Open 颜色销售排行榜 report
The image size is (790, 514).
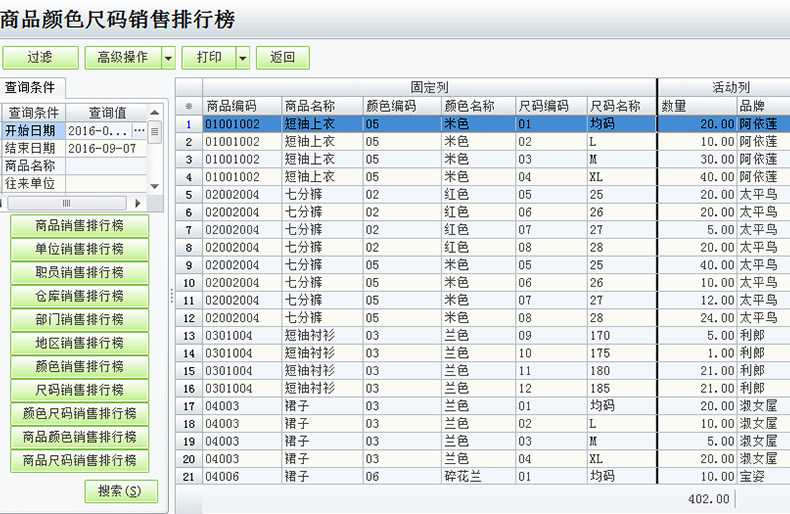80,366
